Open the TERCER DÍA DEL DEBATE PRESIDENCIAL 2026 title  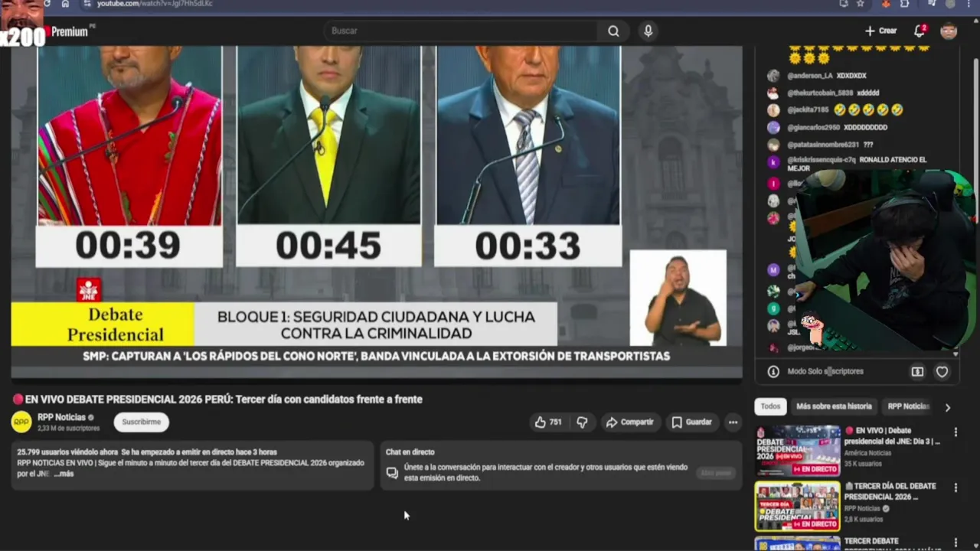click(x=890, y=491)
